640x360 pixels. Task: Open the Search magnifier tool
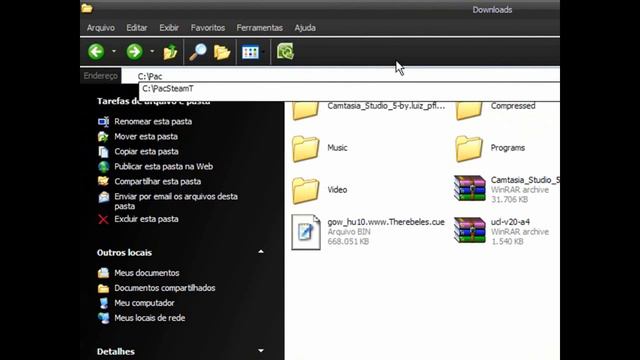[198, 52]
